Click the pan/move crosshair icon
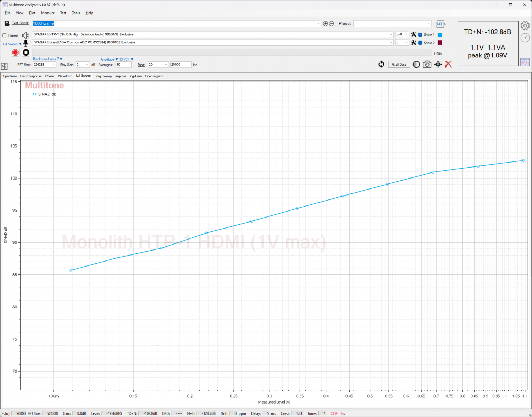 [x=438, y=64]
